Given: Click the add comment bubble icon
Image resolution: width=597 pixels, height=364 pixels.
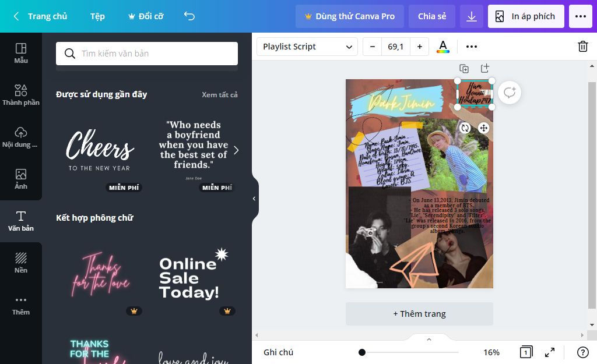Looking at the screenshot, I should pos(510,93).
